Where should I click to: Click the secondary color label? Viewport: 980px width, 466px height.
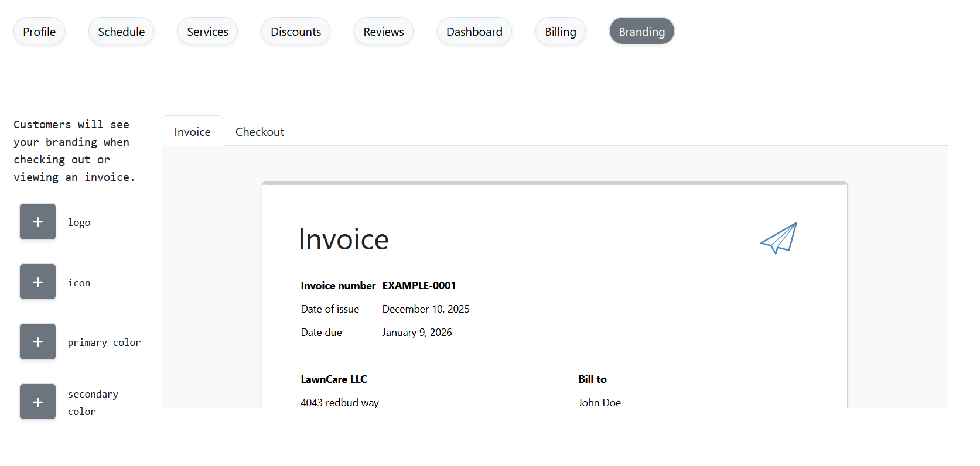tap(93, 403)
